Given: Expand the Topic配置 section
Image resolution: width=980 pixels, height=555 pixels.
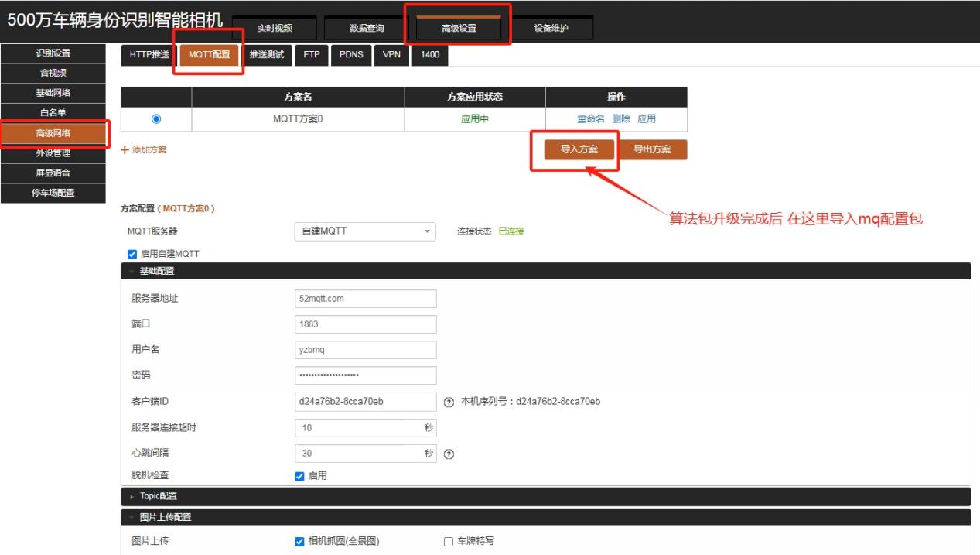Looking at the screenshot, I should [x=545, y=495].
